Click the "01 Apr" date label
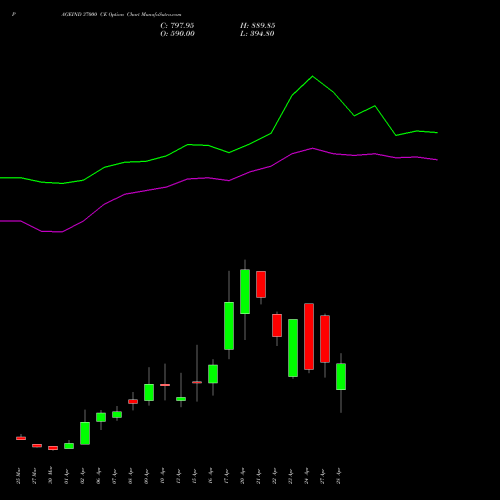This screenshot has height=500, width=500. point(67,476)
